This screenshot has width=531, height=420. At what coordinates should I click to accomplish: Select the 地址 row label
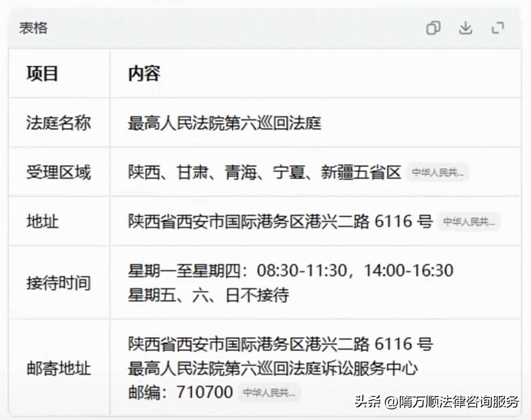(42, 222)
